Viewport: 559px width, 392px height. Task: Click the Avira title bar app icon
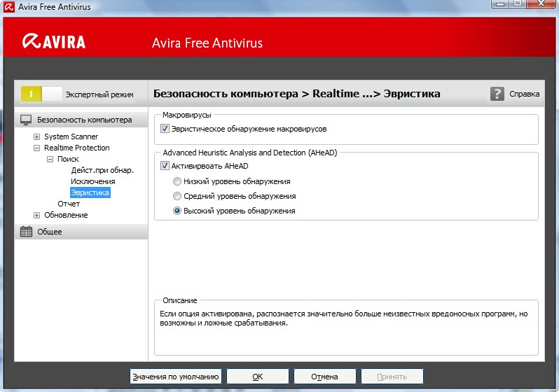point(9,7)
